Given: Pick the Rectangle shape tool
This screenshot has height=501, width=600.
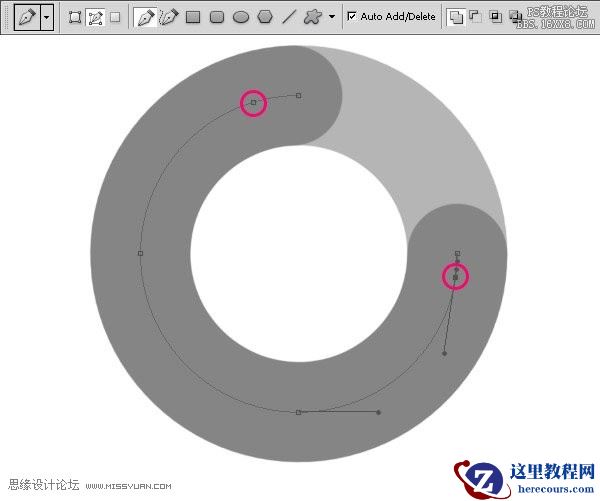Looking at the screenshot, I should [193, 17].
